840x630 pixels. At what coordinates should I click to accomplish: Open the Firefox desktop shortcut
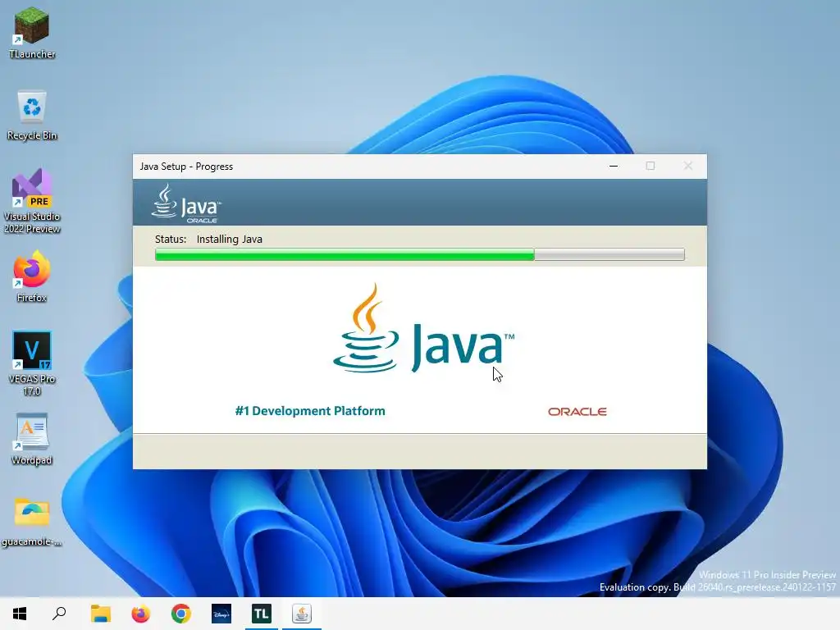(32, 277)
